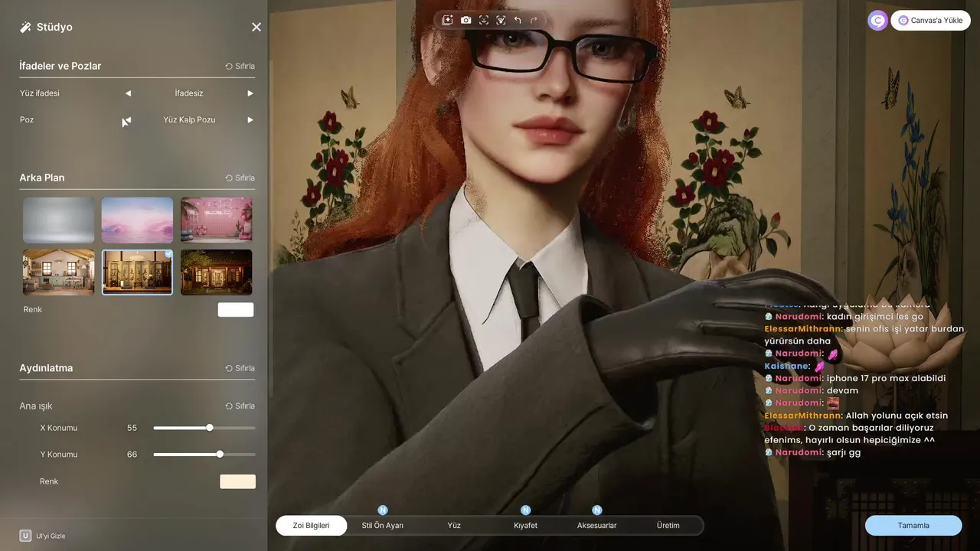This screenshot has height=551, width=980.
Task: Click the İfadesiz expression value
Action: (x=189, y=93)
